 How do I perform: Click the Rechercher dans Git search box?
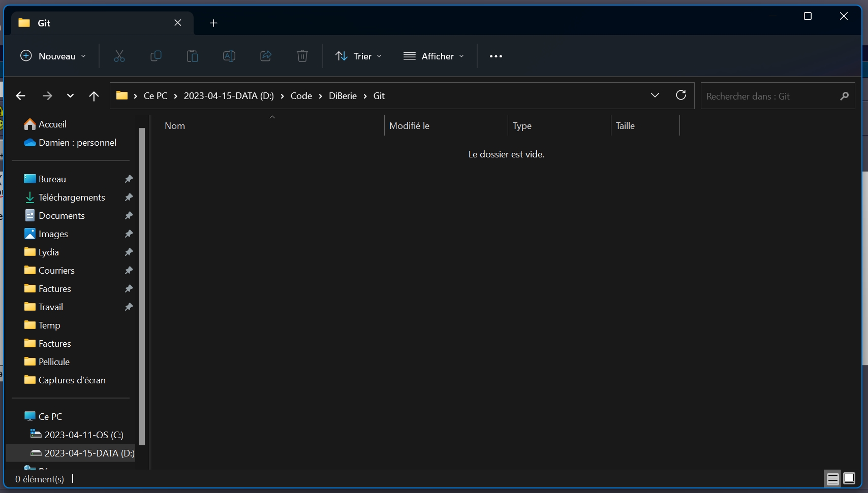(770, 96)
